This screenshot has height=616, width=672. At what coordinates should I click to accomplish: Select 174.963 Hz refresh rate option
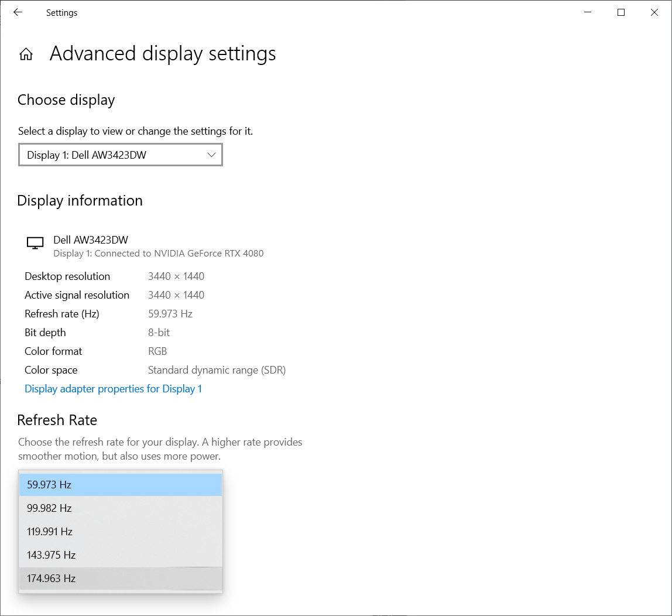(x=121, y=579)
